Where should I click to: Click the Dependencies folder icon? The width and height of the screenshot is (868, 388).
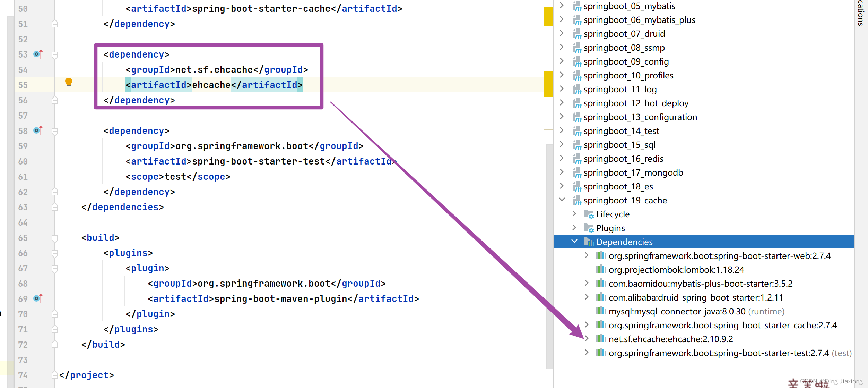point(589,242)
